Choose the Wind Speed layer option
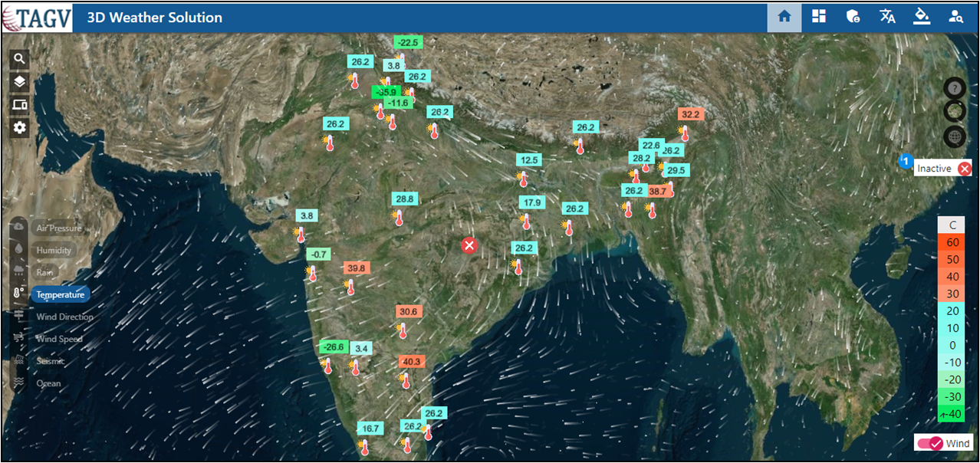Screen dimensions: 980x463 pyautogui.click(x=59, y=339)
